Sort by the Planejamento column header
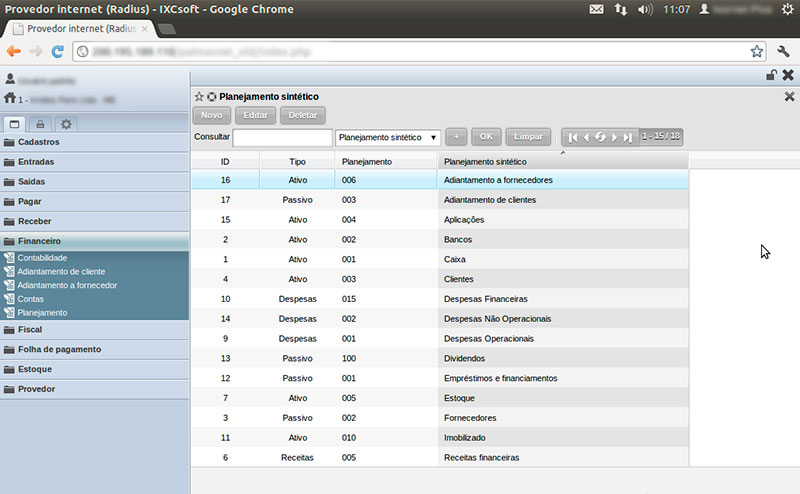 [x=386, y=162]
